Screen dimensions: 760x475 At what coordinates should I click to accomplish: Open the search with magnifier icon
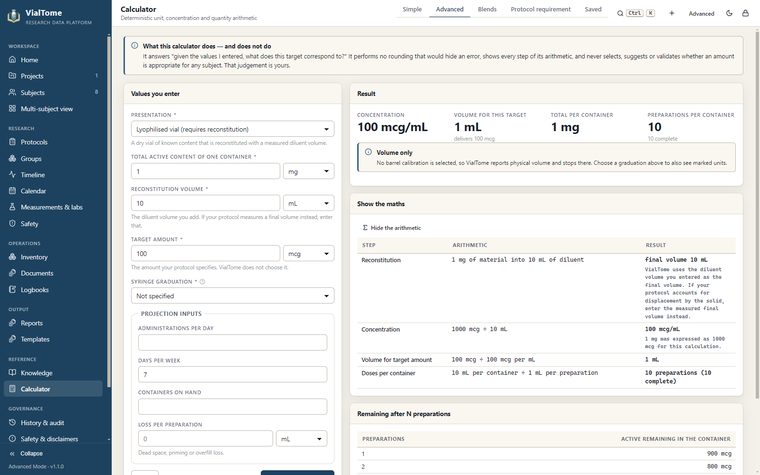point(620,14)
